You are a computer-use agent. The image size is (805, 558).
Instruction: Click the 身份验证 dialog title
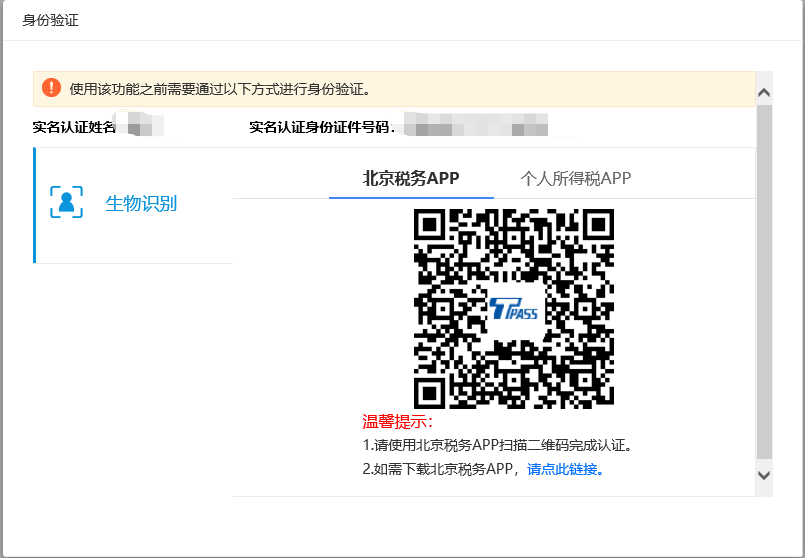50,21
